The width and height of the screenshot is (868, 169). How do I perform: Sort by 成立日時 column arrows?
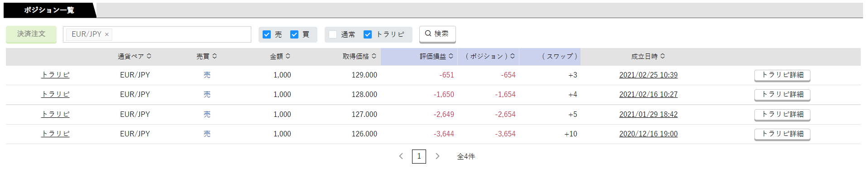pyautogui.click(x=663, y=56)
